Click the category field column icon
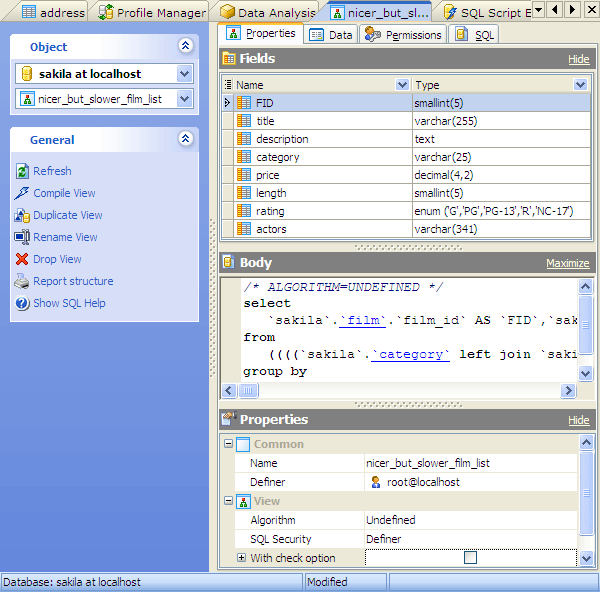 (244, 157)
